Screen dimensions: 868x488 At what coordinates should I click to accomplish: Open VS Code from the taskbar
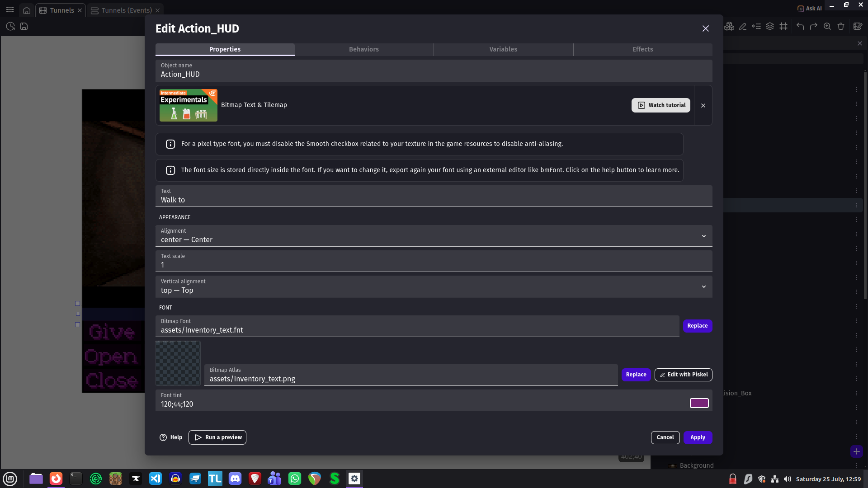pyautogui.click(x=156, y=479)
